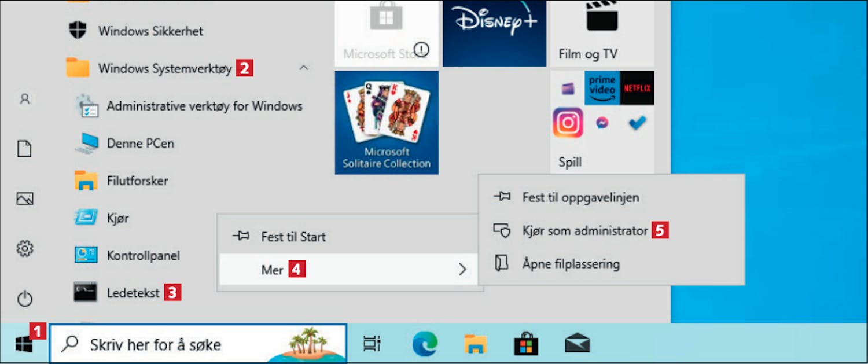Click the Ledetekst command prompt icon
Viewport: 868px width, 364px height.
click(x=86, y=292)
